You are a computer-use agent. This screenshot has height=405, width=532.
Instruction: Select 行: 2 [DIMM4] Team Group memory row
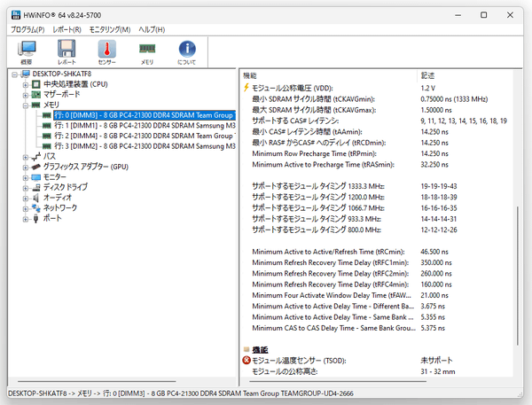(145, 136)
